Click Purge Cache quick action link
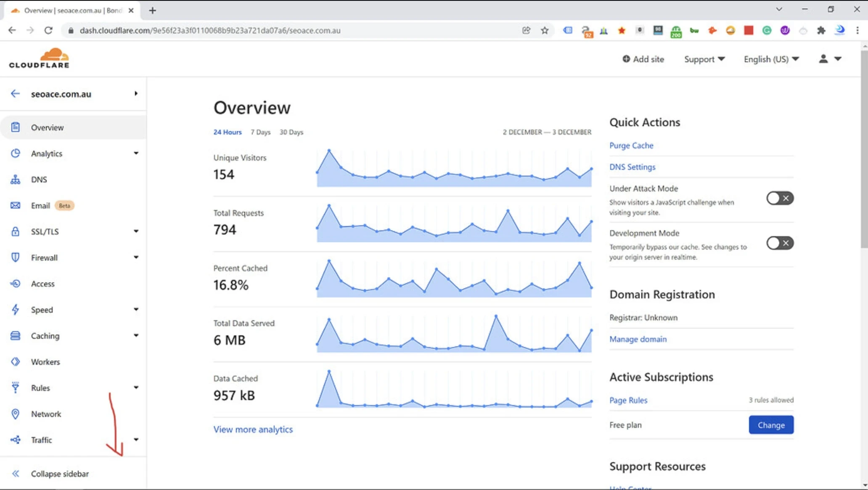The width and height of the screenshot is (868, 490). click(x=631, y=145)
